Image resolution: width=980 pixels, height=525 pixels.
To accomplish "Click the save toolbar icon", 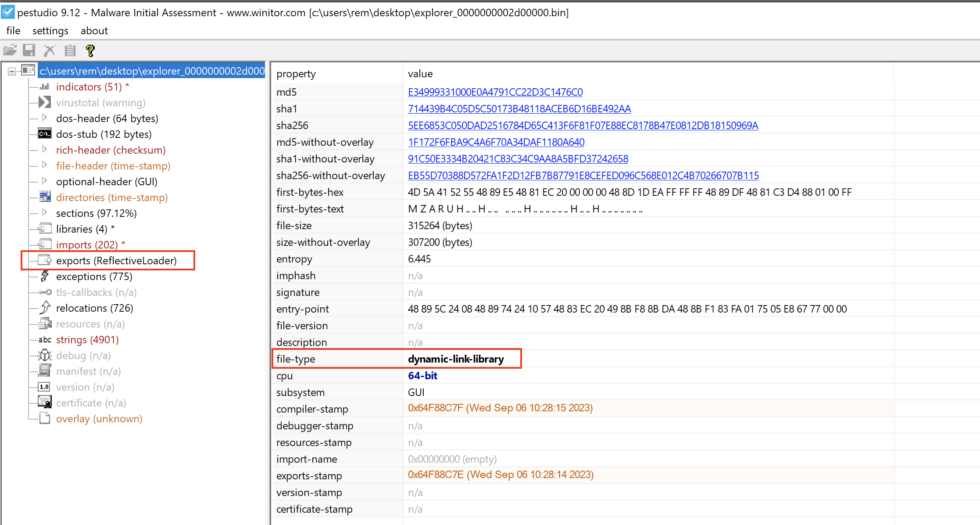I will 29,50.
